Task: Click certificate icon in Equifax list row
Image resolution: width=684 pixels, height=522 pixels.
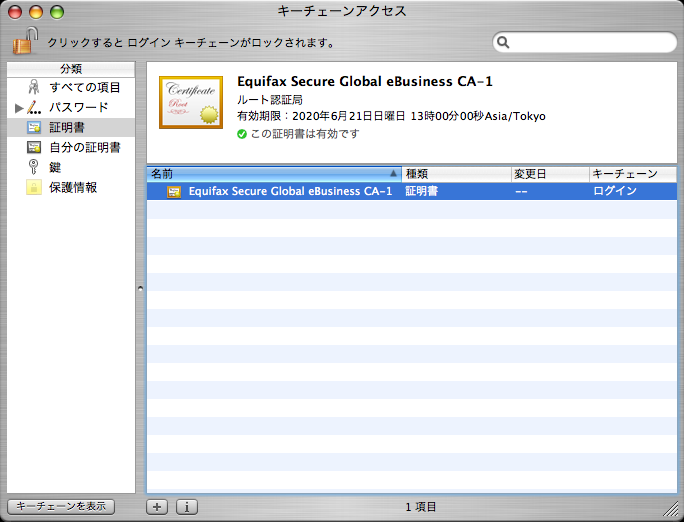Action: [174, 191]
